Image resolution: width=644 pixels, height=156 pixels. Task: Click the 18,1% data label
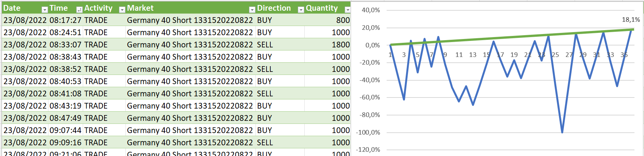[x=631, y=19]
